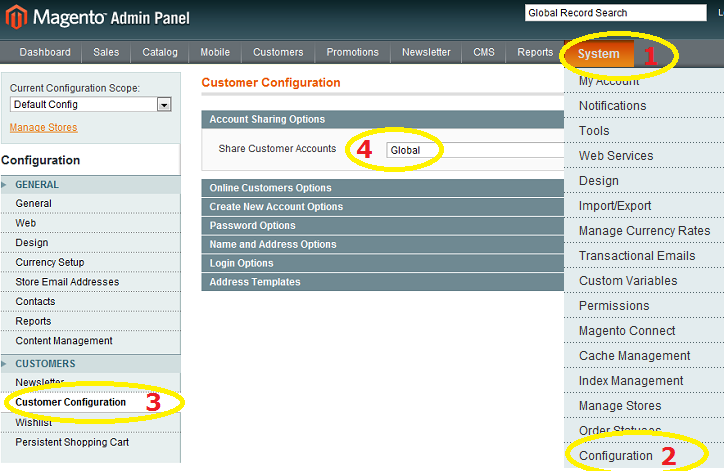
Task: Expand the Account Sharing Options panel header
Action: [x=383, y=119]
